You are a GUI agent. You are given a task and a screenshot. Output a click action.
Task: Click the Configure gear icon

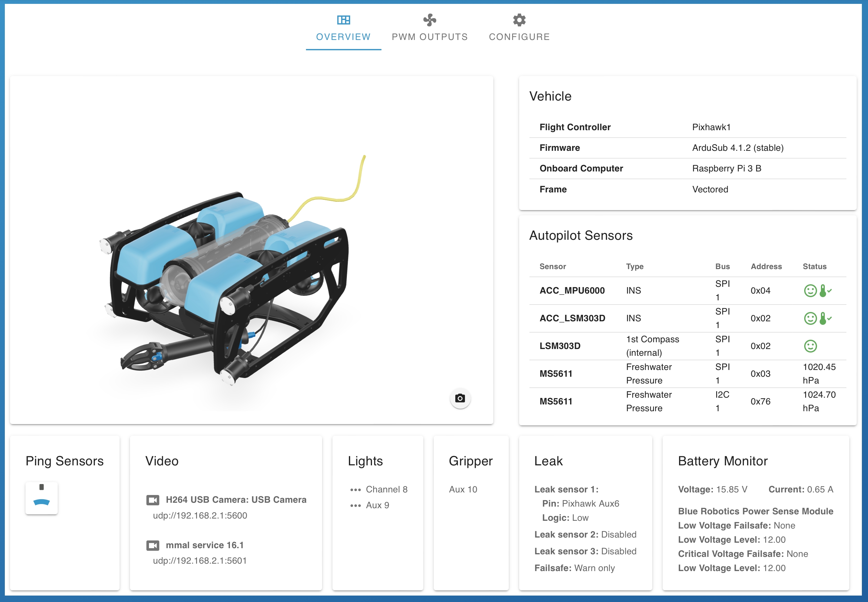point(519,20)
